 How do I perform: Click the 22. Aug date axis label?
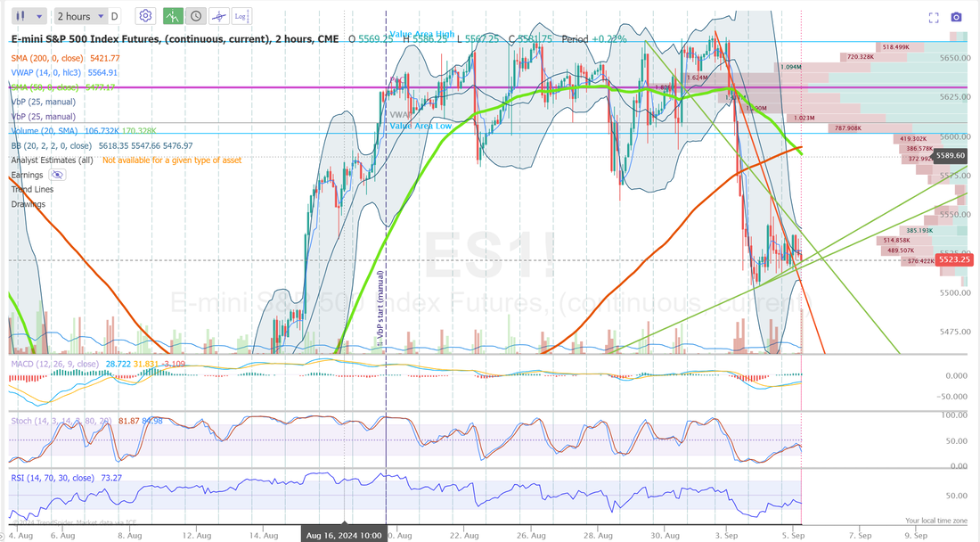click(x=464, y=535)
